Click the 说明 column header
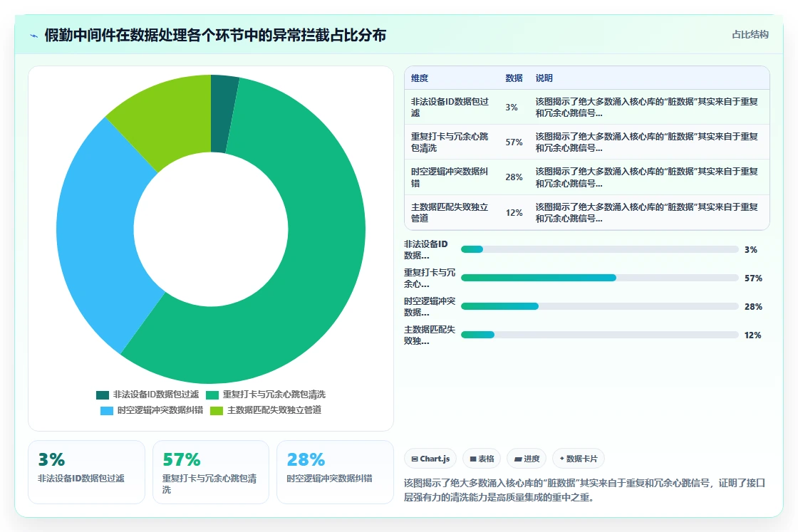 pyautogui.click(x=544, y=78)
